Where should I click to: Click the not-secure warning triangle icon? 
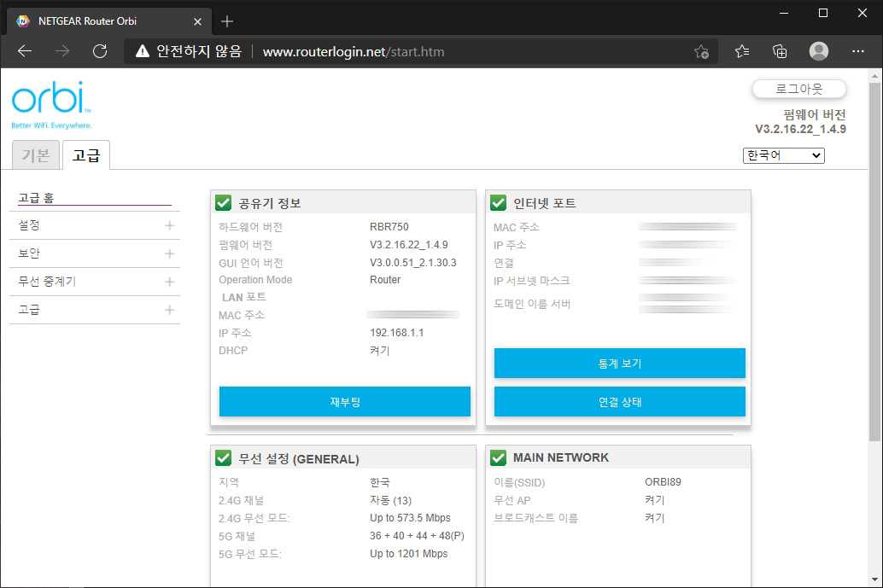[x=143, y=51]
